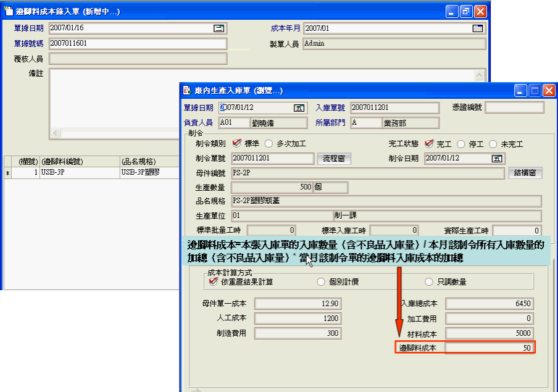
Task: Select 多次加工 radio option
Action: [x=269, y=144]
